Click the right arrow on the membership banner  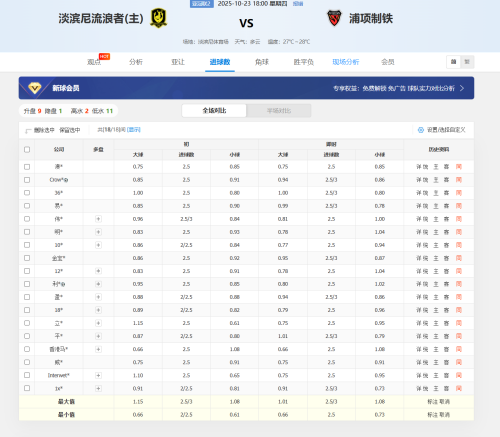462,88
